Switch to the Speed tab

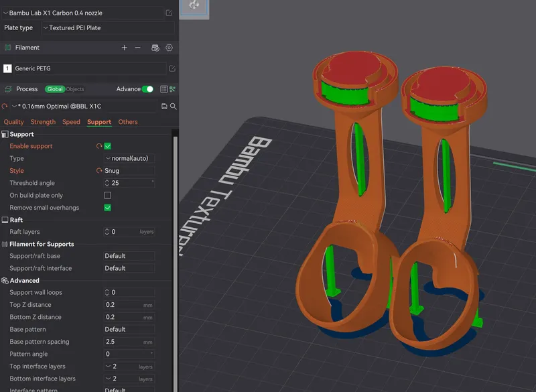71,122
